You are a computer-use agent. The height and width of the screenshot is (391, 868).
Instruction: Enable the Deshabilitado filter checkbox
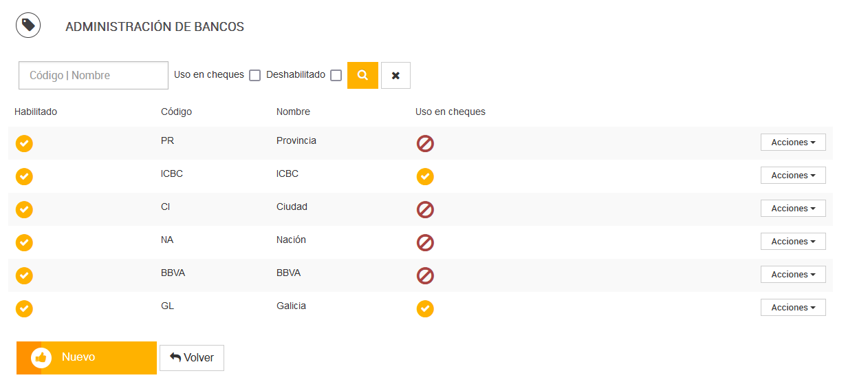(x=336, y=76)
